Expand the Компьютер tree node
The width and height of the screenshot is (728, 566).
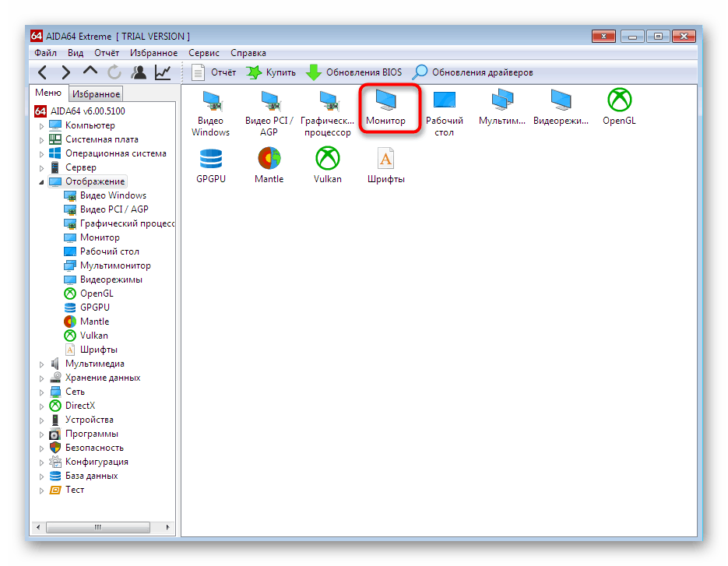[41, 126]
